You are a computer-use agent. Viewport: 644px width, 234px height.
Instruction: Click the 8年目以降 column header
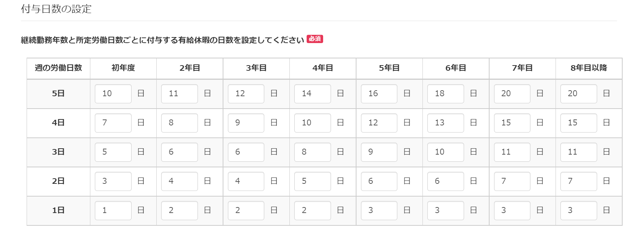pos(589,68)
